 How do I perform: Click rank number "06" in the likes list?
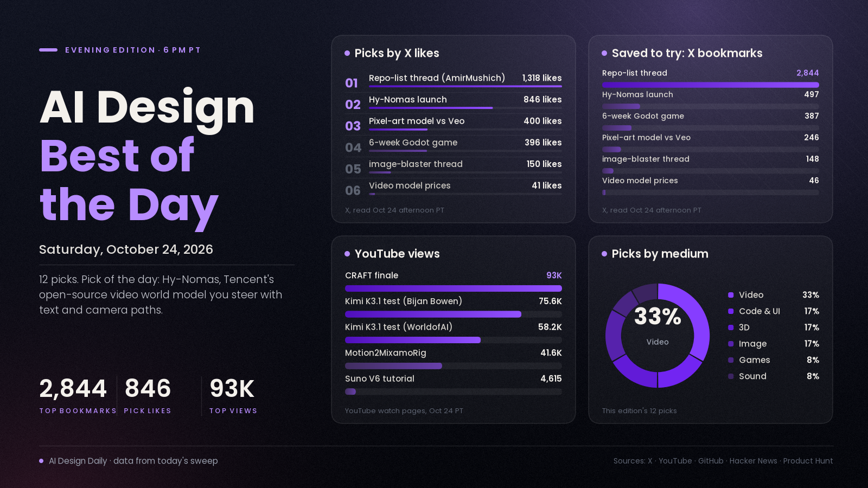coord(353,191)
